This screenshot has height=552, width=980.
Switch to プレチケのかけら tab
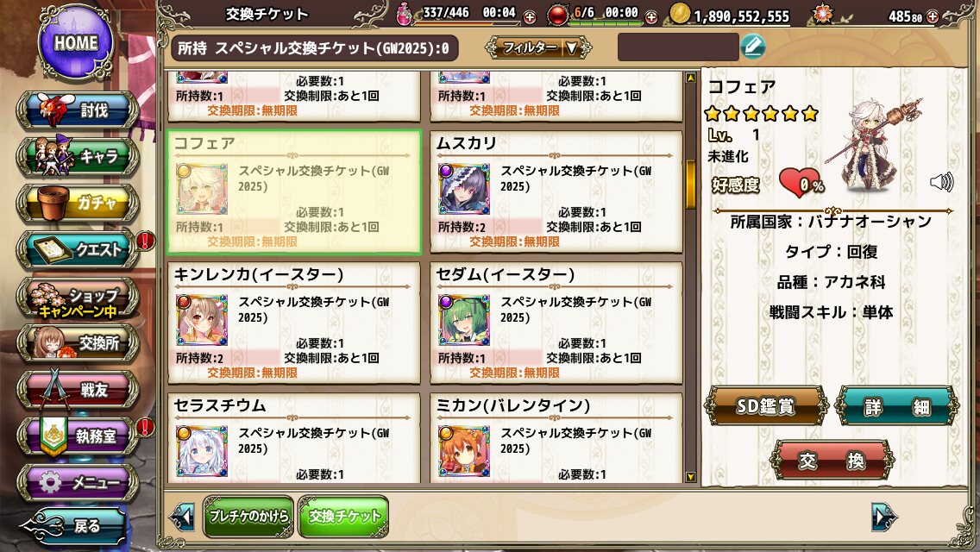248,517
